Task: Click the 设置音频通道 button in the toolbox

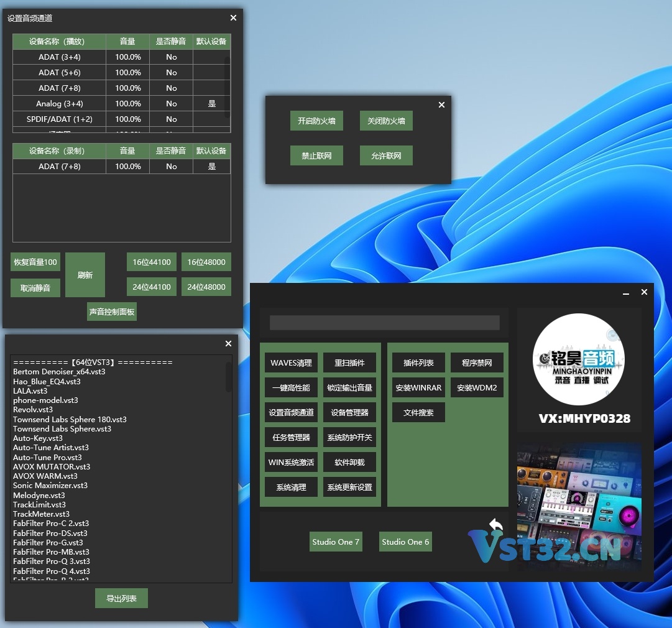Action: click(x=291, y=413)
